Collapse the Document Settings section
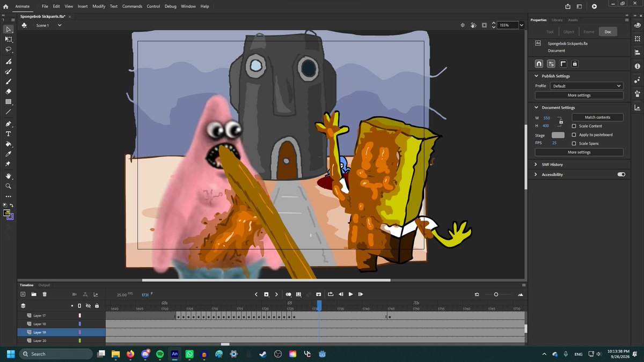 (536, 107)
